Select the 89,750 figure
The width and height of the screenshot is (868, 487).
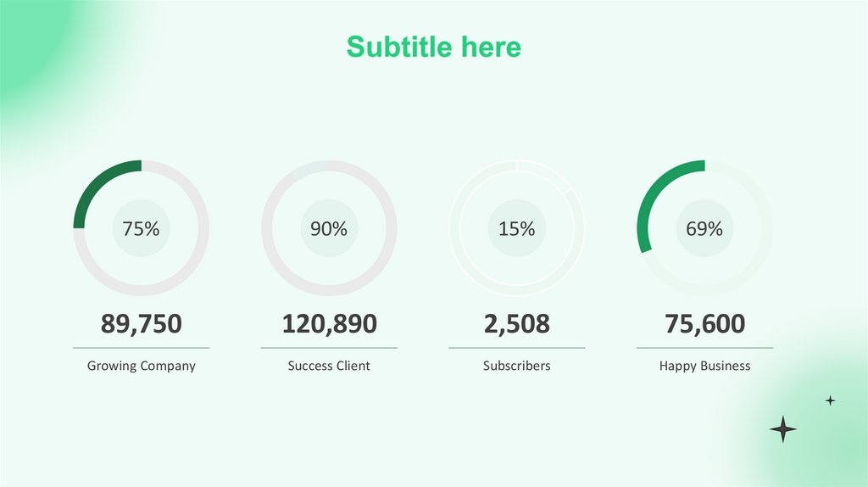141,323
